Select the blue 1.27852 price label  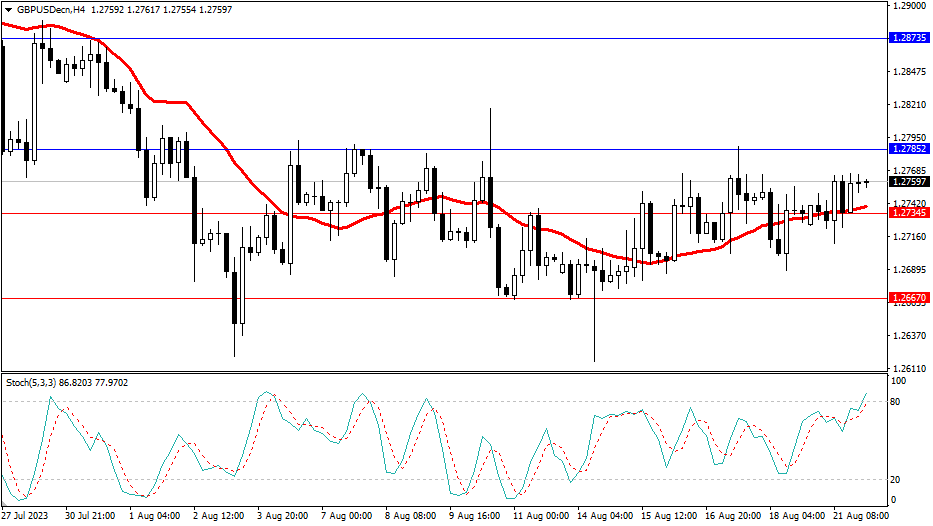point(908,148)
